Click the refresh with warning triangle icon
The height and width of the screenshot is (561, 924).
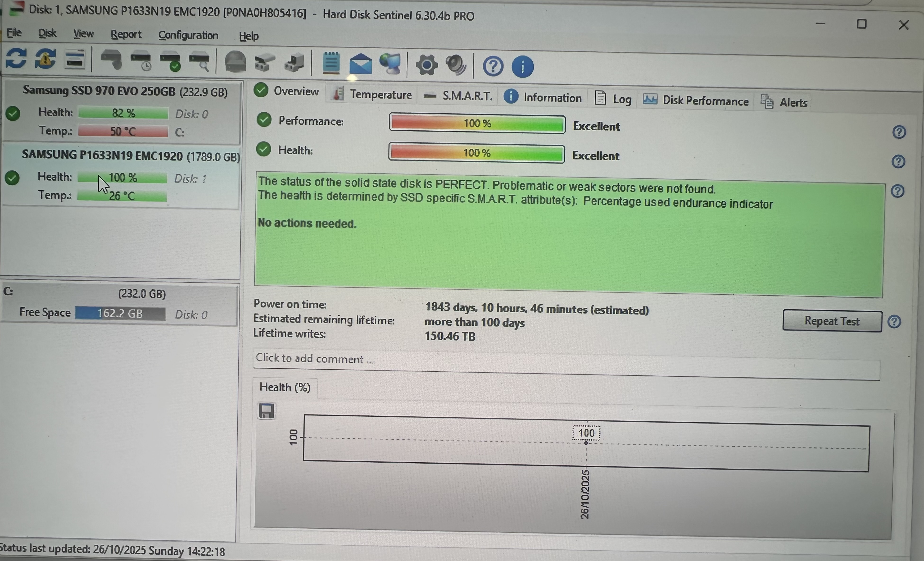[45, 59]
